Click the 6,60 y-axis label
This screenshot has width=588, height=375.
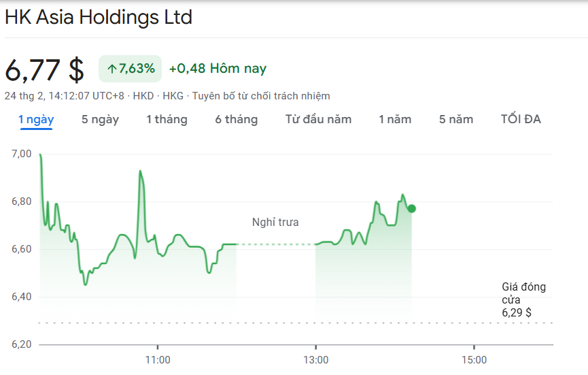[22, 249]
